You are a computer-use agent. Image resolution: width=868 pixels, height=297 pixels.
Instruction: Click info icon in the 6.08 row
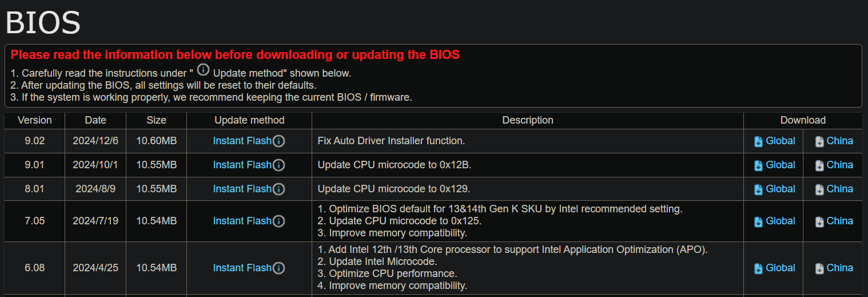pos(278,268)
